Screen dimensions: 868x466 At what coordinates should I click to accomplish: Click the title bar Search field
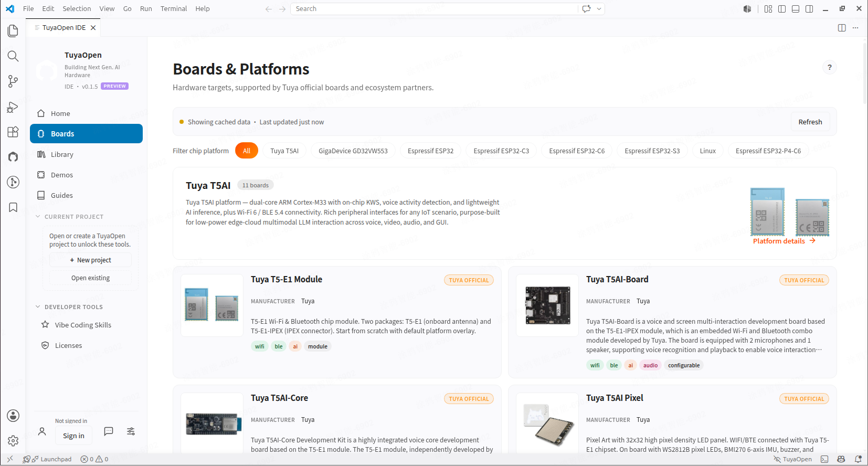[x=433, y=9]
